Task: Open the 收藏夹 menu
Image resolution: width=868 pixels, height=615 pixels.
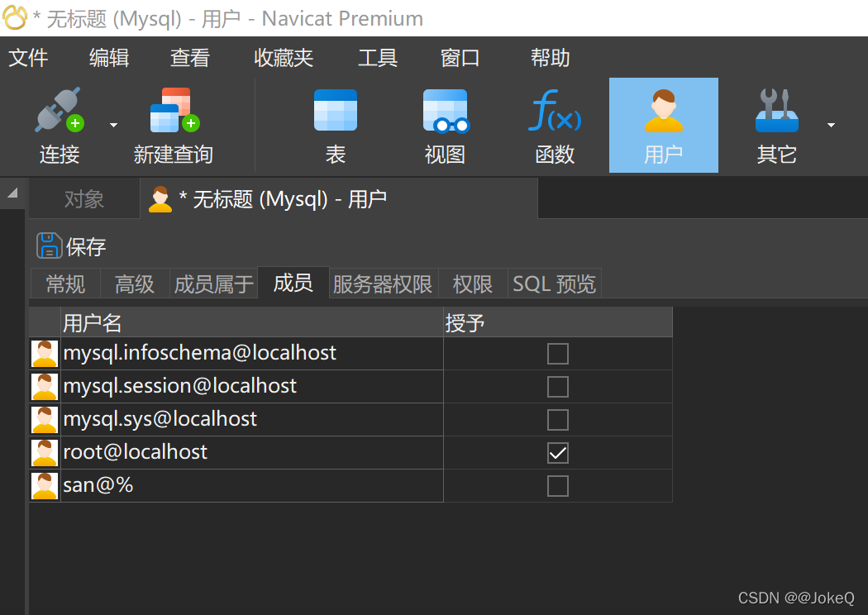Action: 284,58
